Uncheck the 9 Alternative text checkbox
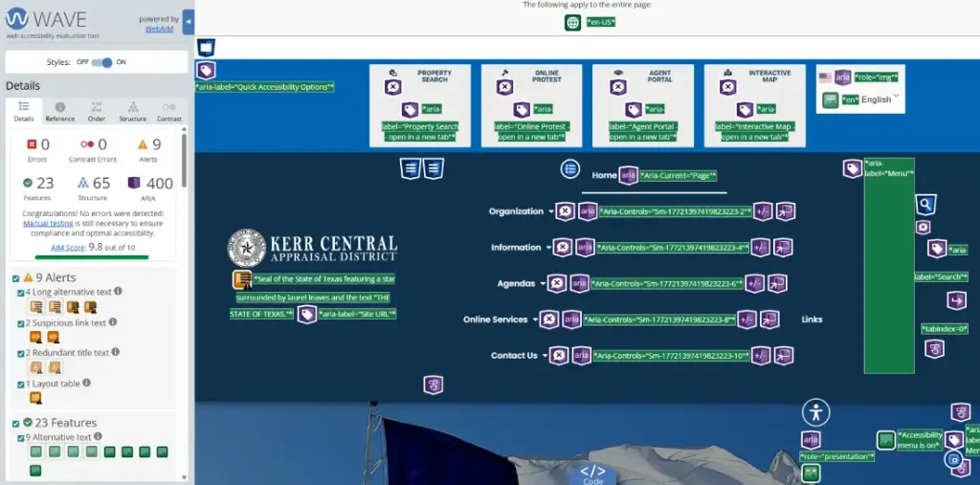Viewport: 980px width, 485px height. 21,437
